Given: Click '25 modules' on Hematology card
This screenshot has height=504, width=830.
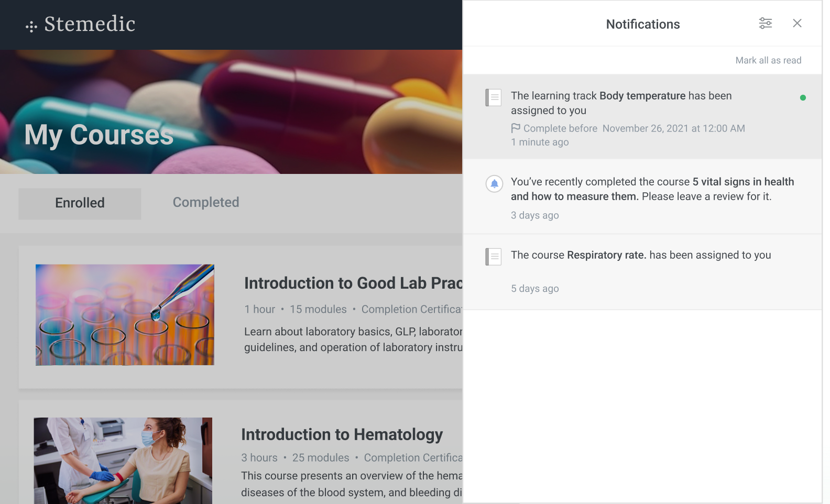Looking at the screenshot, I should tap(321, 457).
